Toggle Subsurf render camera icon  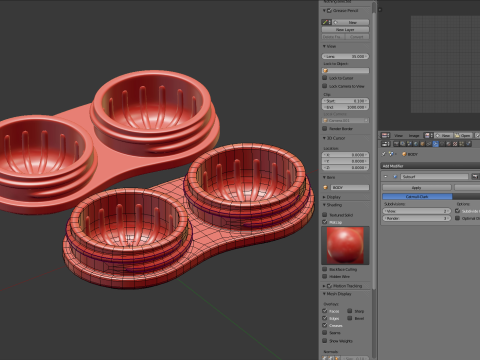475,176
